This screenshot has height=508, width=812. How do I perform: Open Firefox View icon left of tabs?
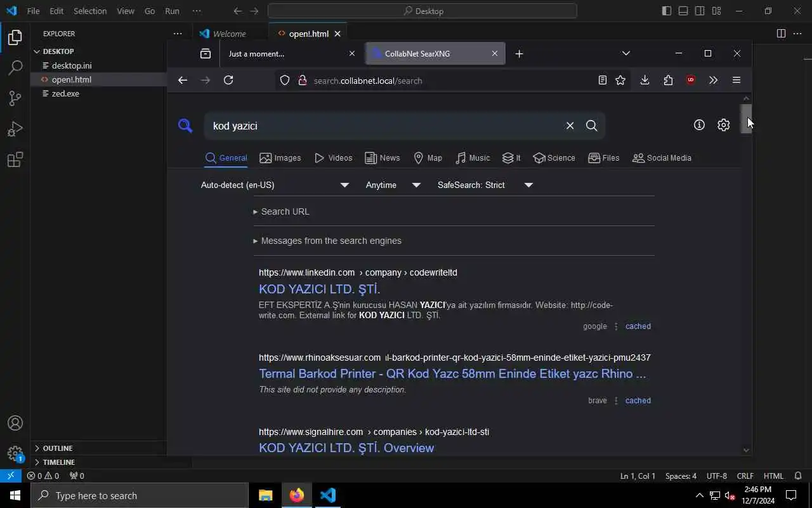tap(206, 53)
